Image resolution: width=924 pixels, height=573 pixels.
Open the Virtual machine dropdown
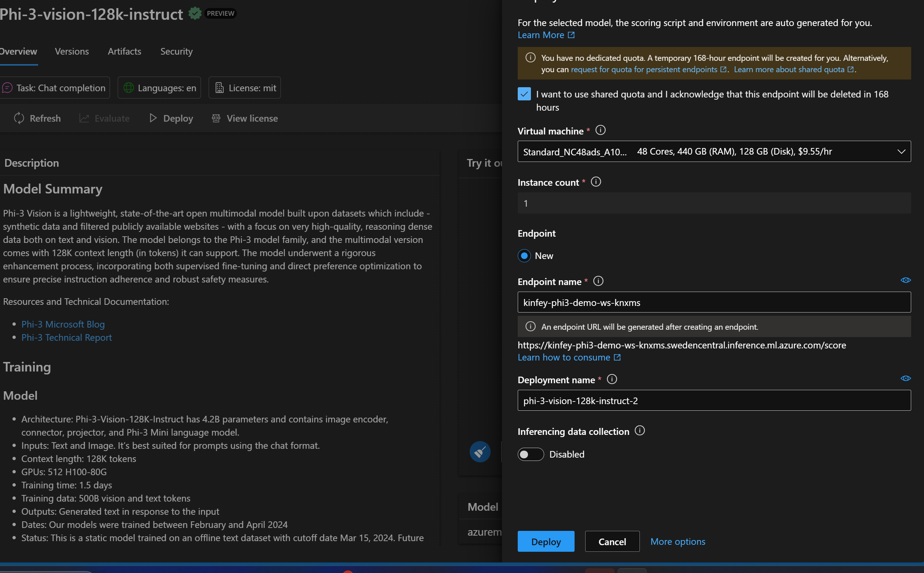pyautogui.click(x=714, y=152)
